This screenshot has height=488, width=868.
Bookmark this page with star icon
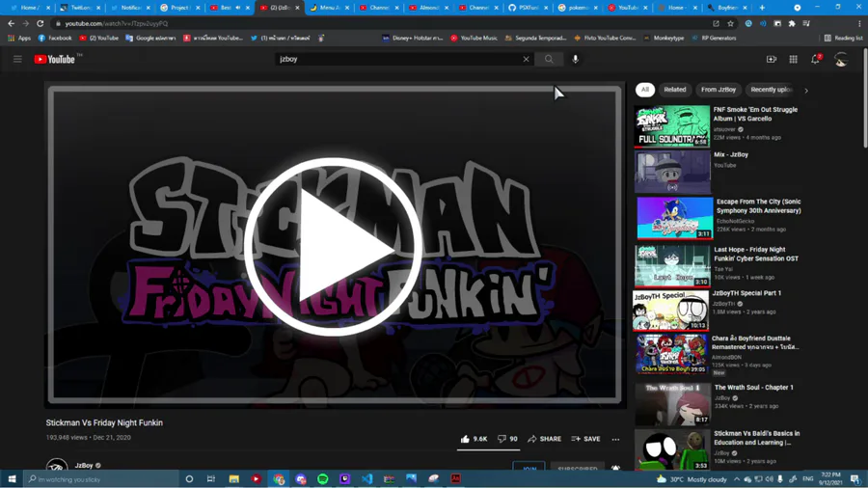[x=731, y=23]
